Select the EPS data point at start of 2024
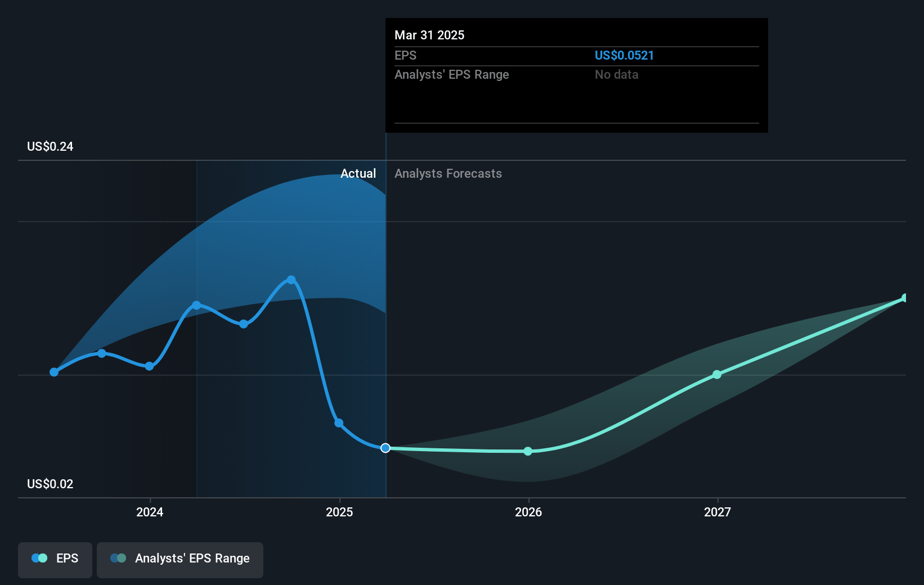This screenshot has width=924, height=585. point(149,366)
